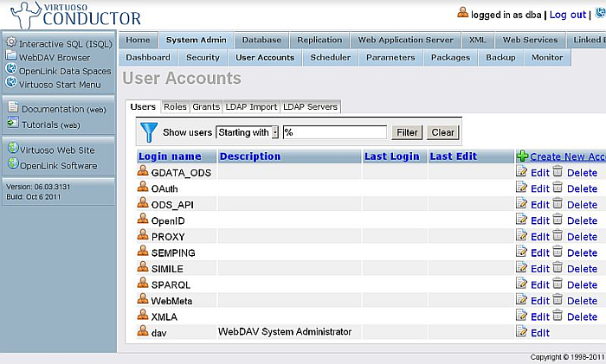Click the Edit link for dav
This screenshot has width=606, height=364.
[540, 333]
